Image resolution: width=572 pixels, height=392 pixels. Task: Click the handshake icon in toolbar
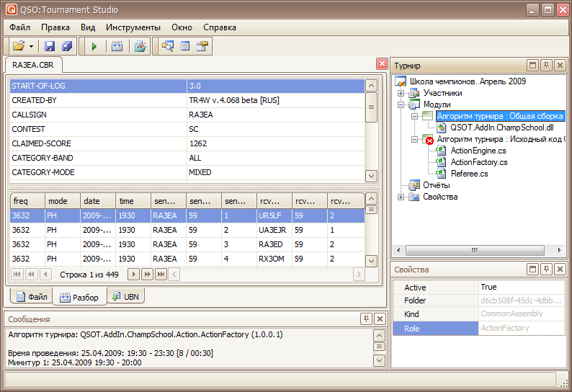coord(202,46)
